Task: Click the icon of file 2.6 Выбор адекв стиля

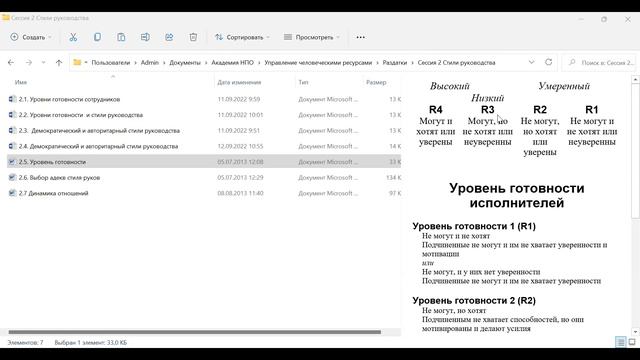Action: pyautogui.click(x=12, y=178)
